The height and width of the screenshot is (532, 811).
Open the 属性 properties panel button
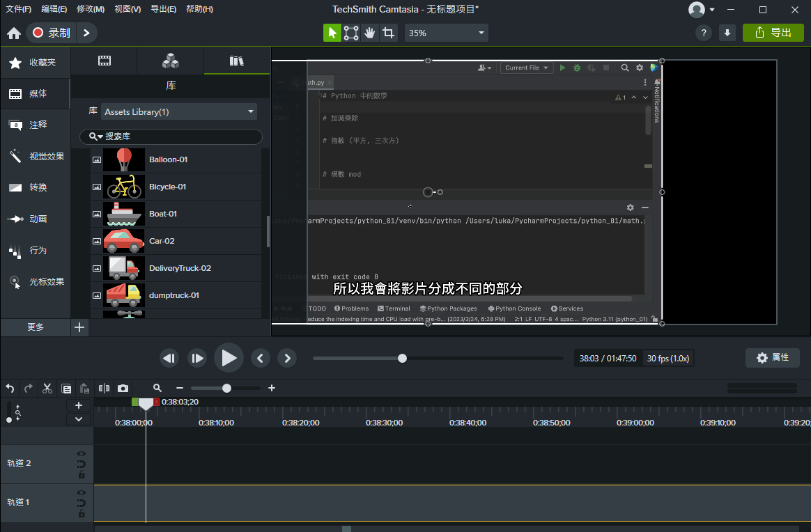pos(772,357)
